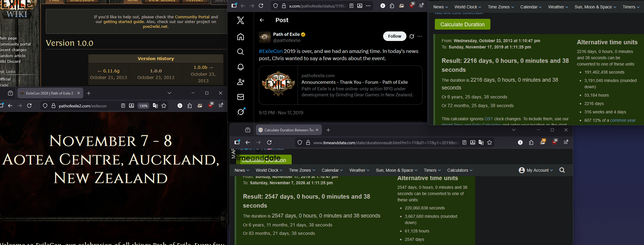Expand Calendar menu in the 2216-days window

[x=531, y=7]
